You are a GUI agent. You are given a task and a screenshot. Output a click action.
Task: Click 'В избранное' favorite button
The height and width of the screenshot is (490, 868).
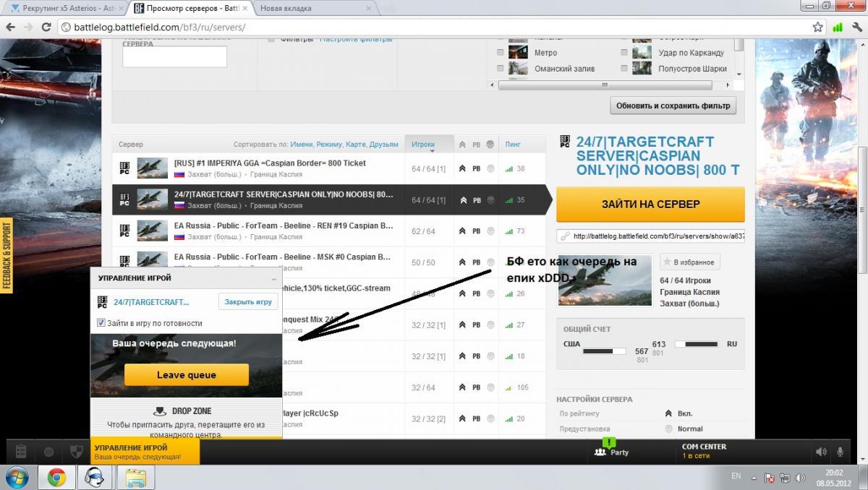[689, 262]
